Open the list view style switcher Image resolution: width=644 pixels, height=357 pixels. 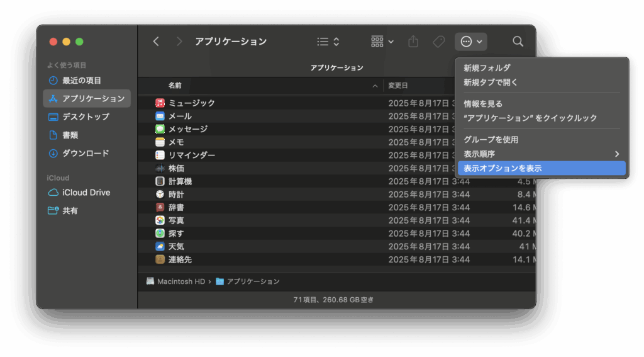[x=328, y=42]
